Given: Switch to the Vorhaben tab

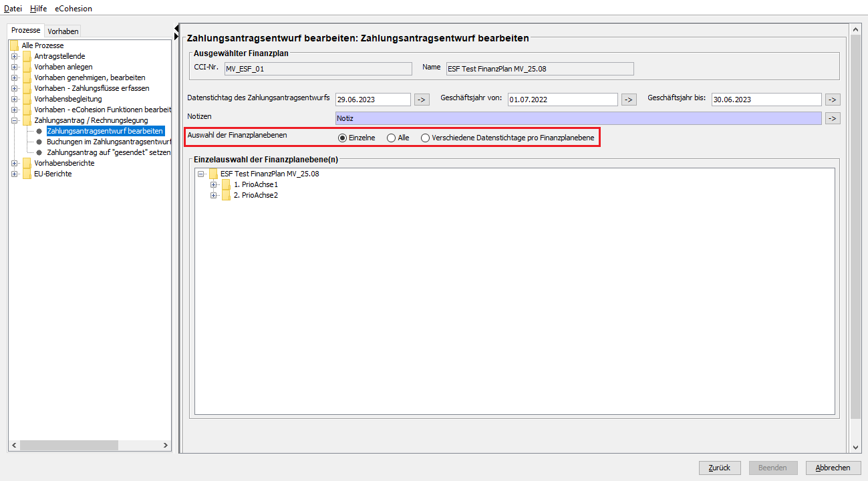Looking at the screenshot, I should pos(63,31).
